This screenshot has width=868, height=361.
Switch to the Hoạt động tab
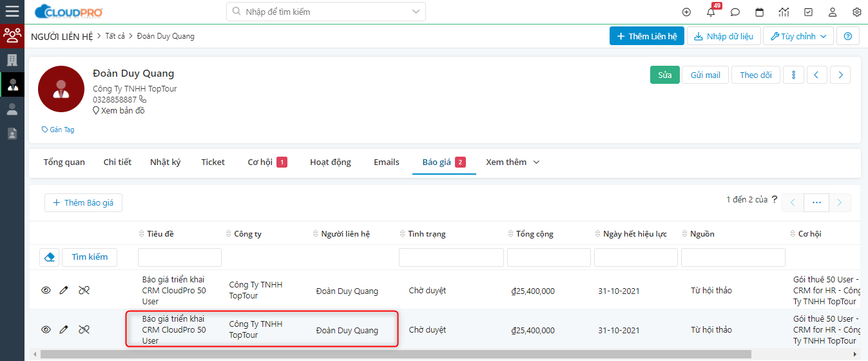331,162
